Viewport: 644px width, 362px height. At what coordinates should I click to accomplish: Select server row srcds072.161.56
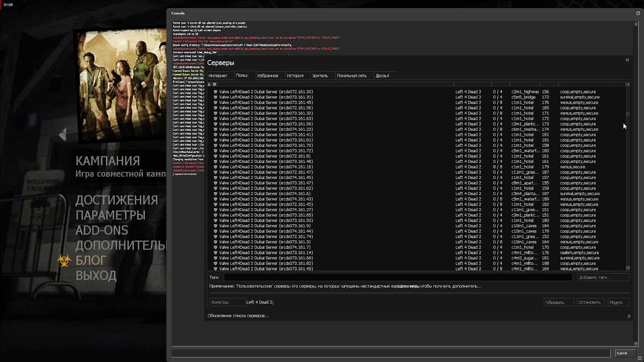(x=418, y=108)
